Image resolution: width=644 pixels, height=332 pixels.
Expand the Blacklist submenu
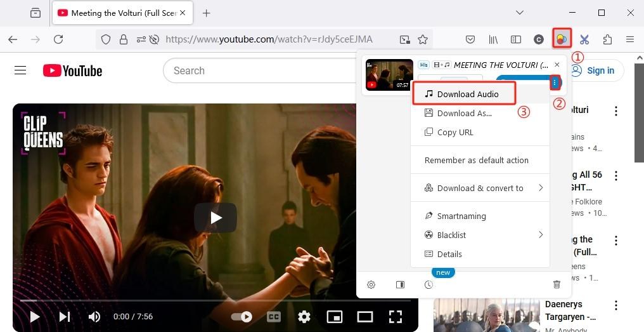480,235
